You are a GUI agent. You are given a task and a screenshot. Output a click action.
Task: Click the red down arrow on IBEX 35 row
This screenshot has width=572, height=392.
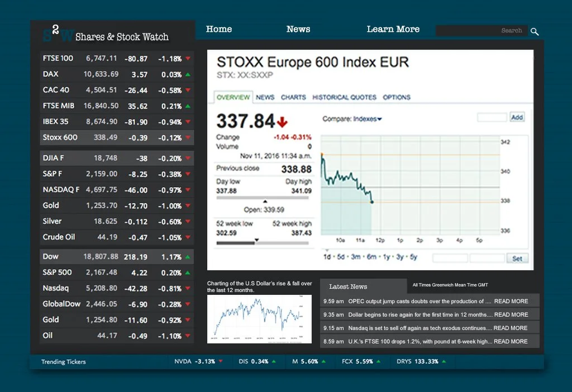click(188, 122)
